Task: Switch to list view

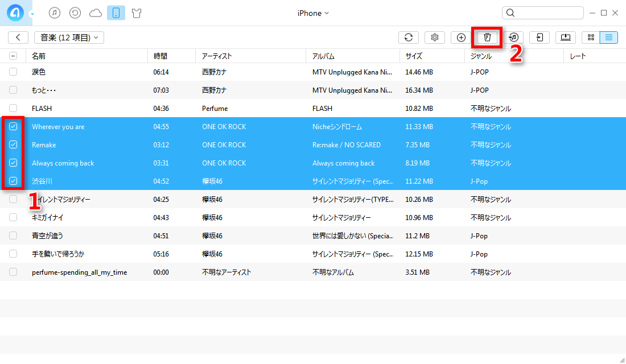Action: [609, 38]
